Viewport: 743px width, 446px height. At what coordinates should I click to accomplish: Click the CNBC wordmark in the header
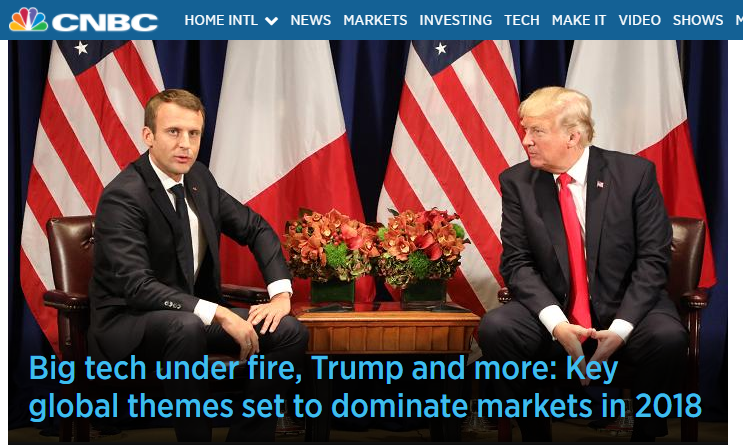105,22
